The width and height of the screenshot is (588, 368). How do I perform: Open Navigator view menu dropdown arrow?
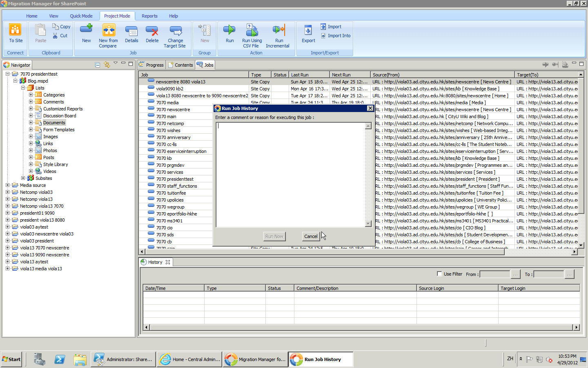116,63
